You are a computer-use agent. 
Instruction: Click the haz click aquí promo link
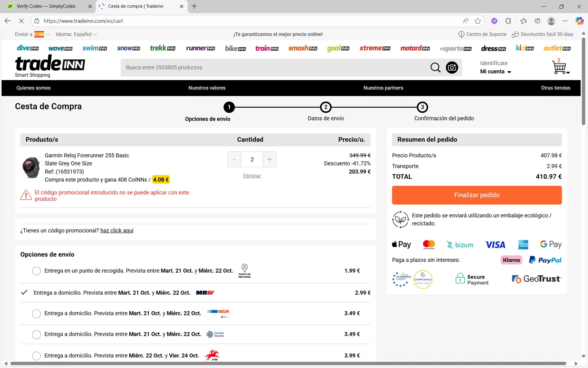pyautogui.click(x=117, y=230)
